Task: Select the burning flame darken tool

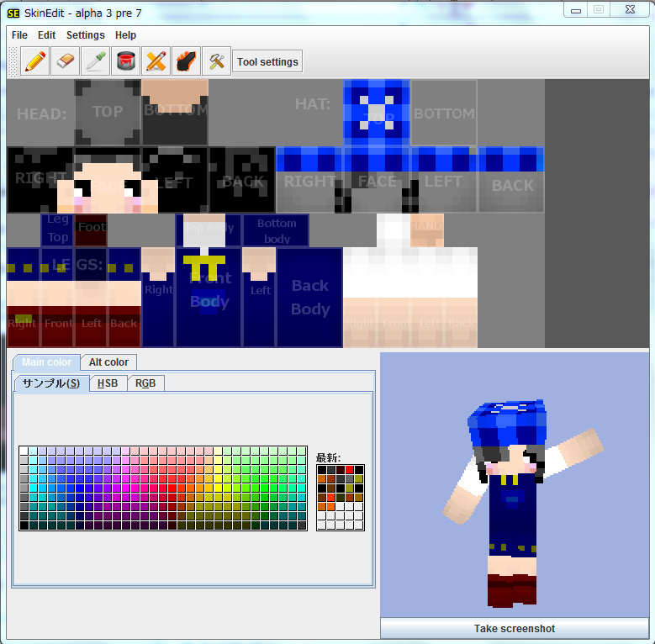Action: 186,61
